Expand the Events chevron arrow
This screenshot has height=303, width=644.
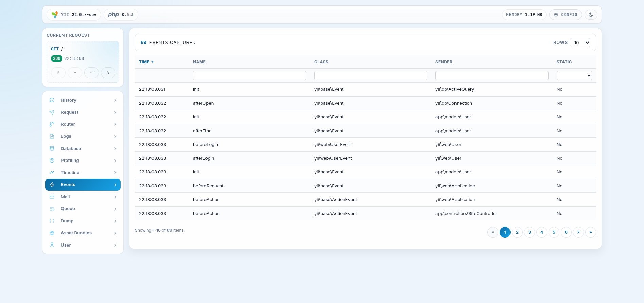point(115,185)
